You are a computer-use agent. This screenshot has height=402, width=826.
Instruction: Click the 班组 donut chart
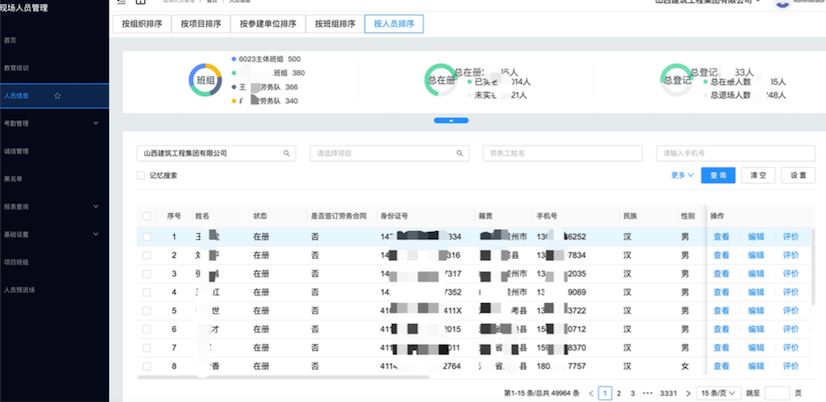click(204, 80)
